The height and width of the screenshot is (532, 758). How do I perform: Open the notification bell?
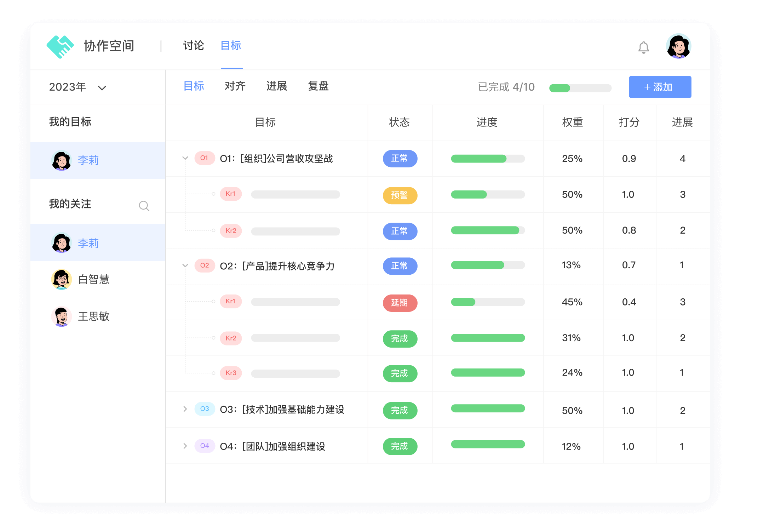(x=644, y=47)
